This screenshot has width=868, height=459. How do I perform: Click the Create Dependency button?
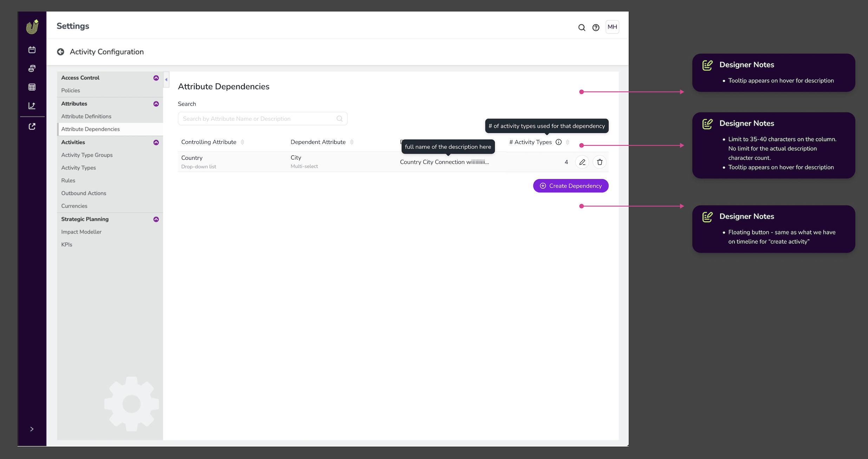tap(571, 186)
